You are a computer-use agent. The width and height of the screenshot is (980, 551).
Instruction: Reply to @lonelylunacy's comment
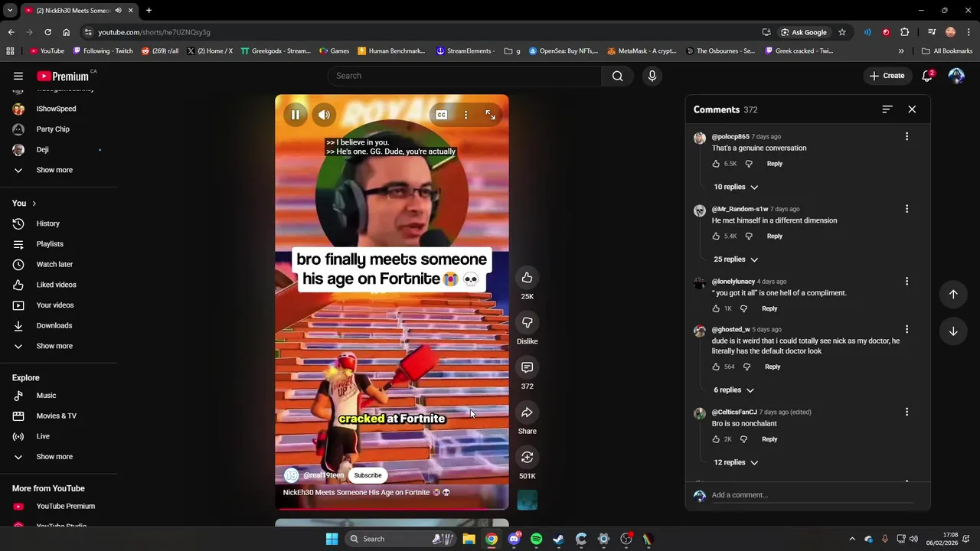(769, 308)
